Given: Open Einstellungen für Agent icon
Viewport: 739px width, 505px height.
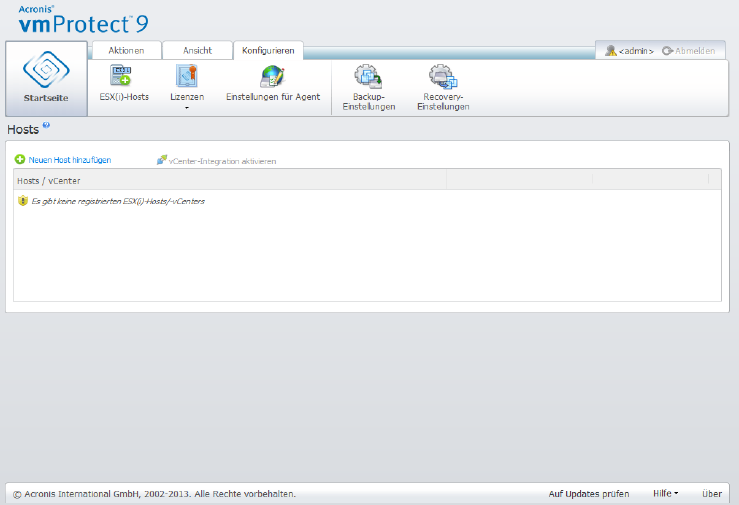Looking at the screenshot, I should coord(272,76).
